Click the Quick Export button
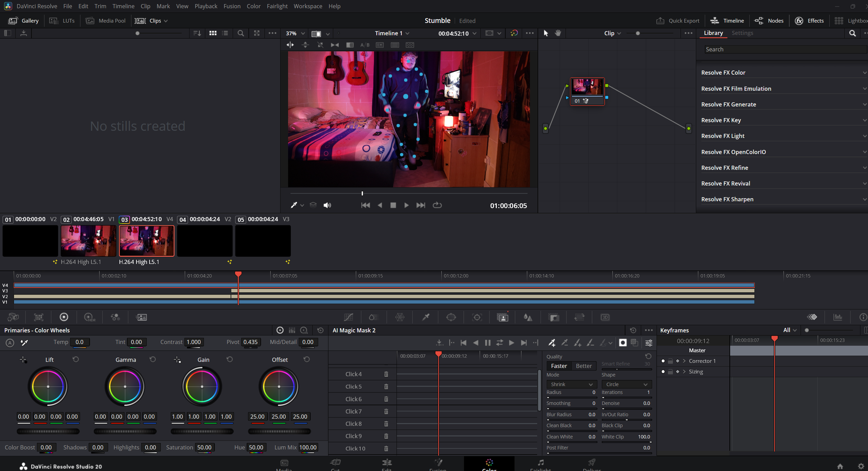This screenshot has width=868, height=471. click(x=677, y=21)
